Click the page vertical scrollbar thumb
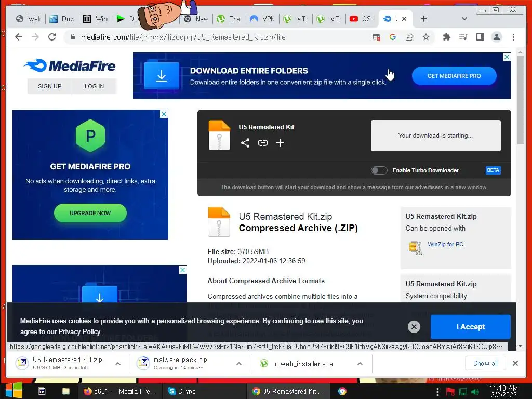Image resolution: width=532 pixels, height=399 pixels. click(x=520, y=100)
